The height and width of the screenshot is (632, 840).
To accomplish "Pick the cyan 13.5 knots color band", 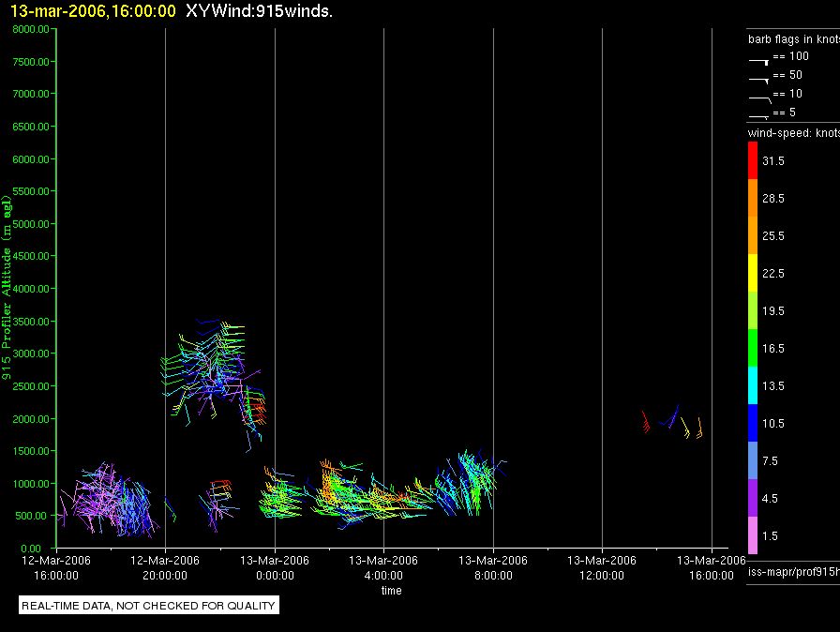I will click(x=753, y=385).
